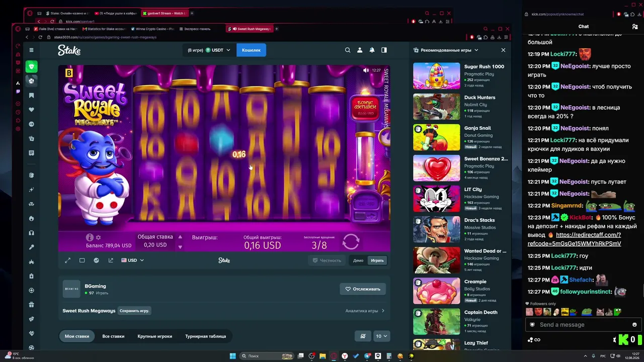Viewport: 644px width, 362px height.
Task: Open the USD currency dropdown
Action: tap(132, 260)
